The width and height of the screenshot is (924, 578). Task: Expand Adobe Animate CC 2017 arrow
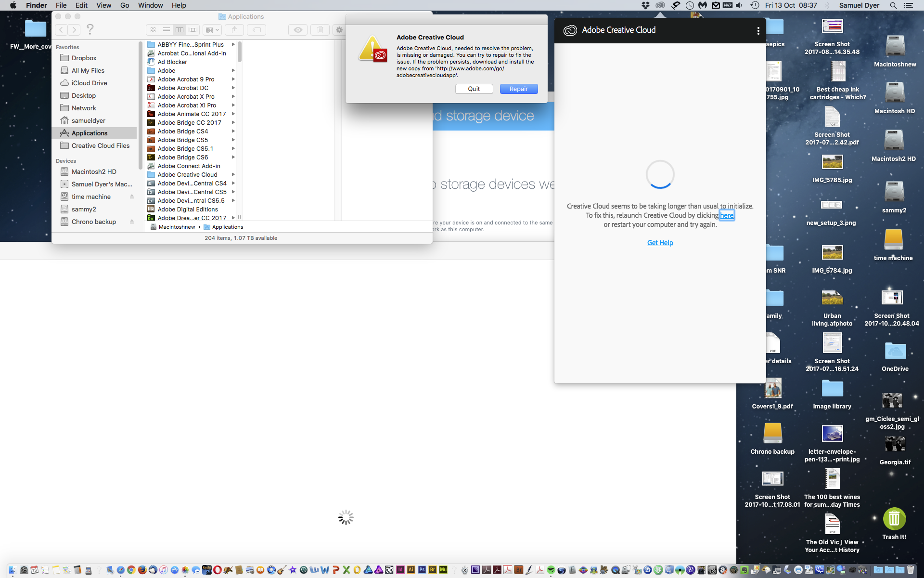point(233,114)
